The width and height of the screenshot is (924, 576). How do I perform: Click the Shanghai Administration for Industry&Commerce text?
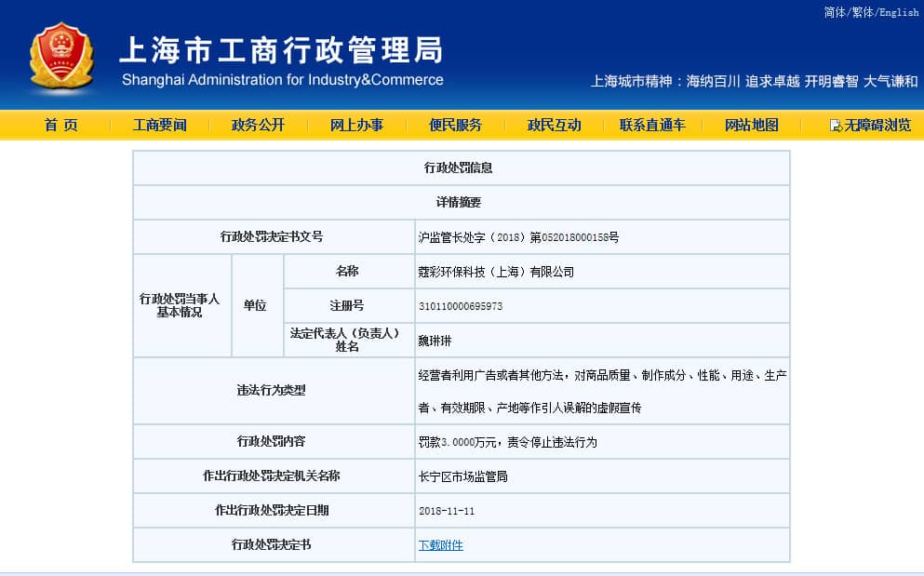[x=283, y=80]
